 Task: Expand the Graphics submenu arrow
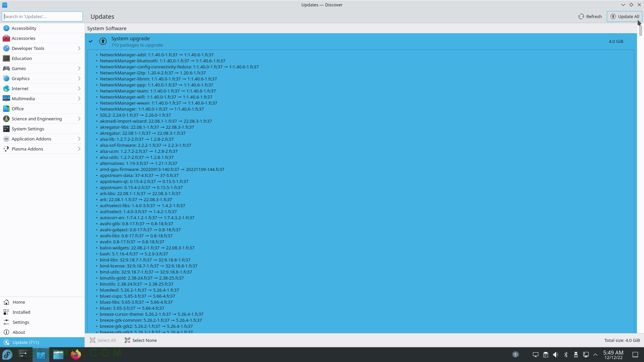tap(79, 78)
